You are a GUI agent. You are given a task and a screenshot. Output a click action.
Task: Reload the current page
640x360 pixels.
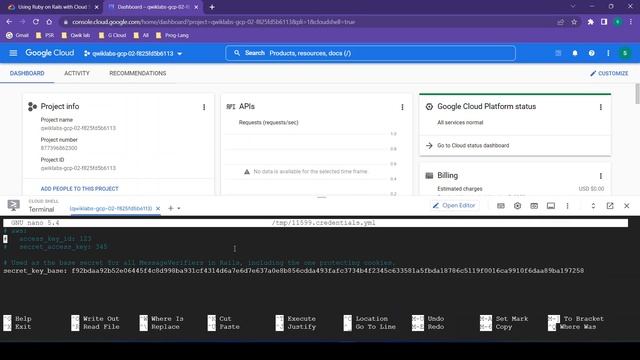point(36,22)
